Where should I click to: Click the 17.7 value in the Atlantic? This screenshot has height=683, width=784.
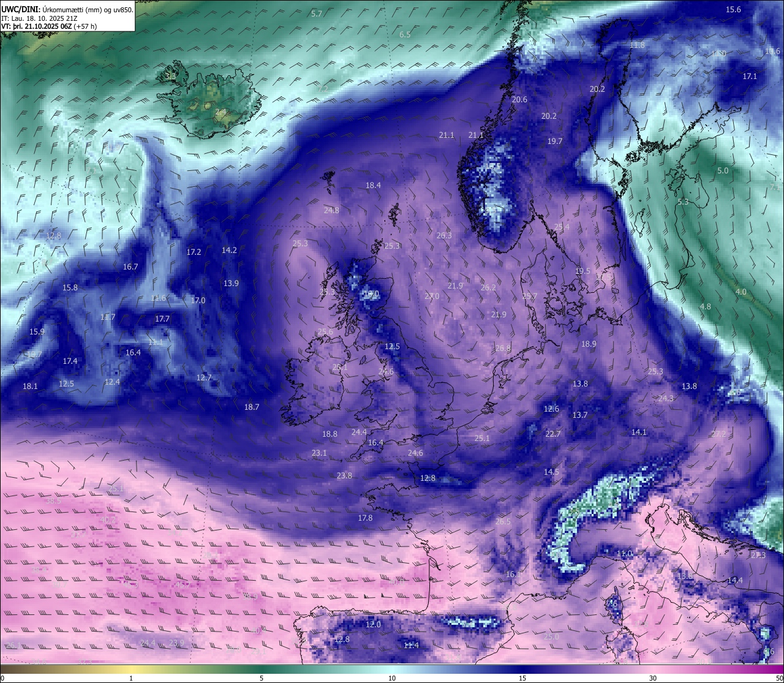point(162,319)
